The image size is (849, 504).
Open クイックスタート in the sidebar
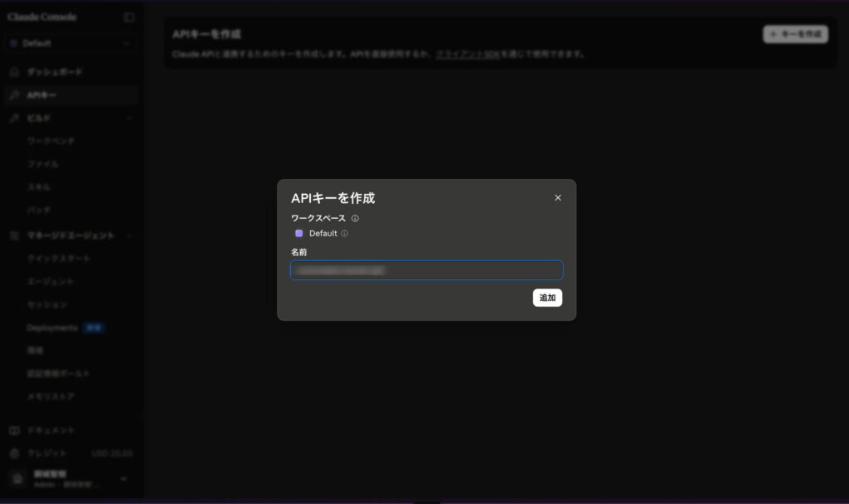(59, 259)
